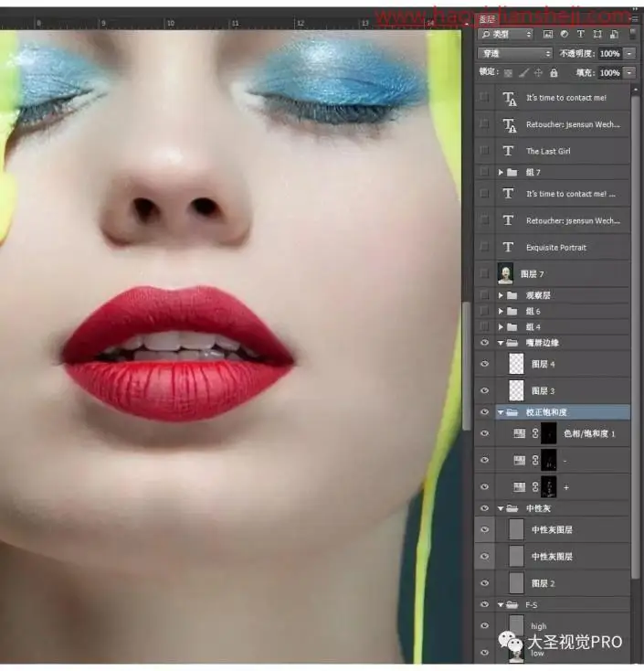Click lock image pixels brush icon
The image size is (644, 671).
tap(523, 73)
